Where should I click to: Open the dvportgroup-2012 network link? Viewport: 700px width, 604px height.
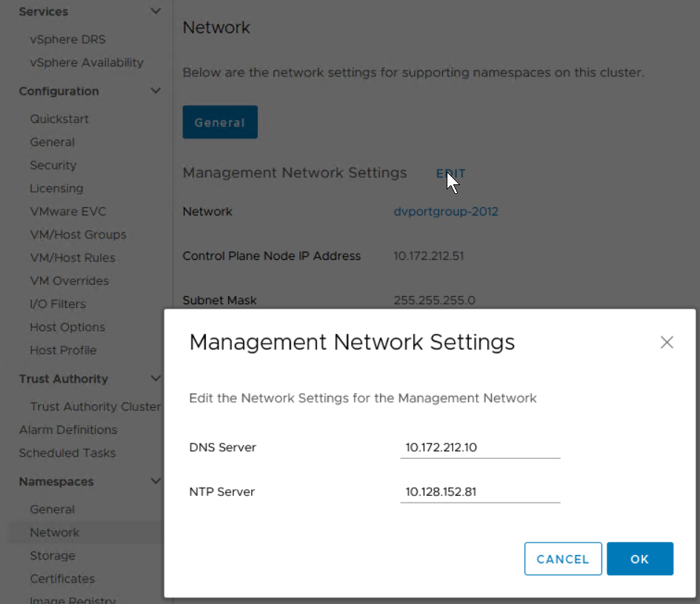(446, 212)
